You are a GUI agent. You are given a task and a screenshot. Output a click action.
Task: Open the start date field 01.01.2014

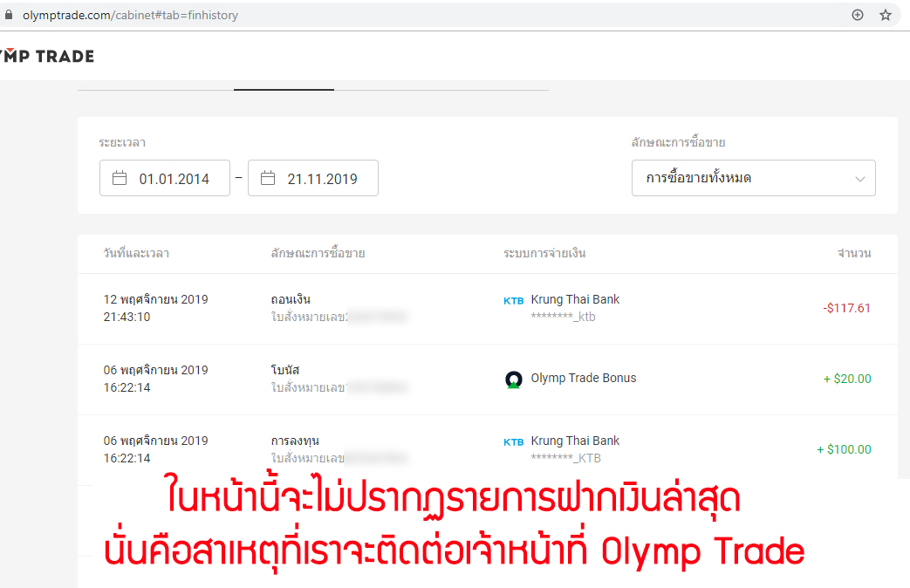165,178
